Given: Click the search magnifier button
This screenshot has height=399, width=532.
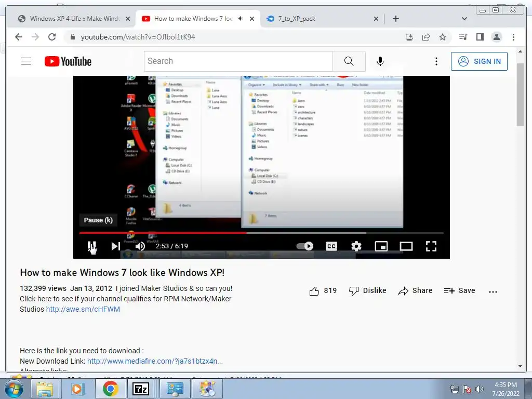Looking at the screenshot, I should pyautogui.click(x=349, y=61).
